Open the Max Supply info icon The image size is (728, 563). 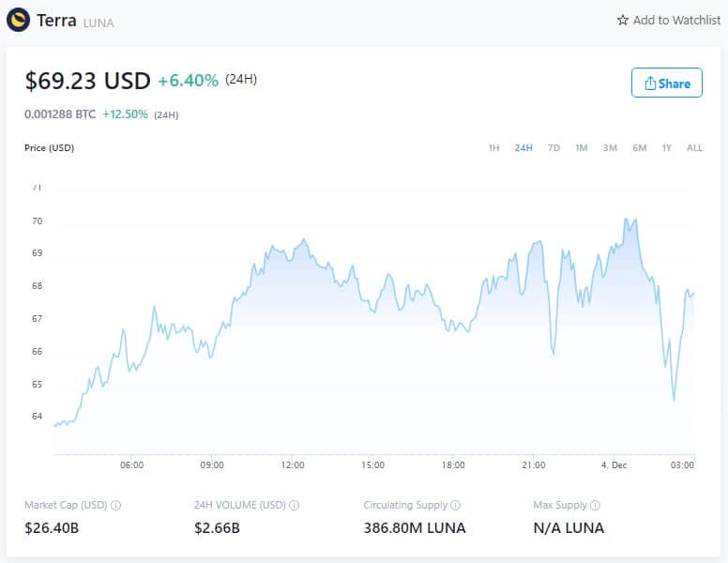click(x=595, y=505)
